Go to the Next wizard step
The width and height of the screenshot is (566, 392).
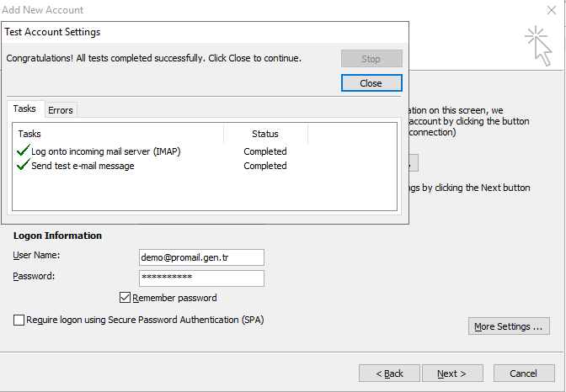452,373
